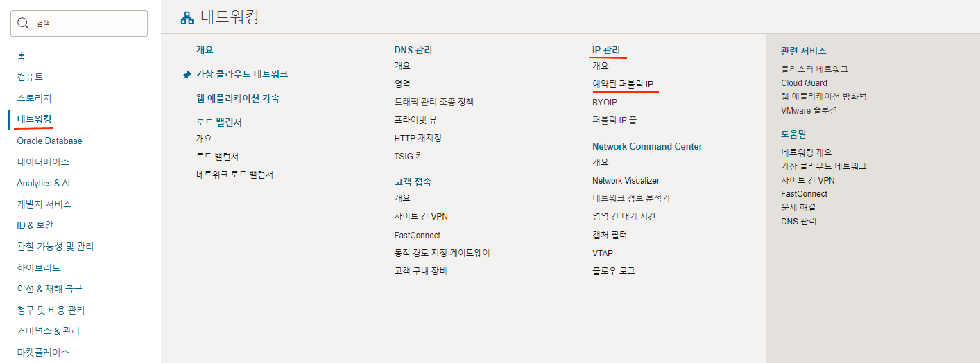Go to 웹 애플리케이션 가속

click(x=237, y=98)
